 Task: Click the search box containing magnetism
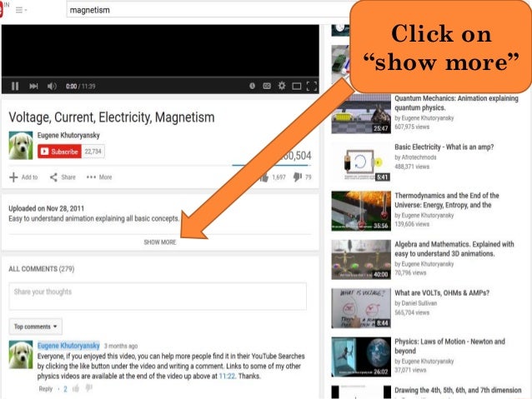coord(208,10)
